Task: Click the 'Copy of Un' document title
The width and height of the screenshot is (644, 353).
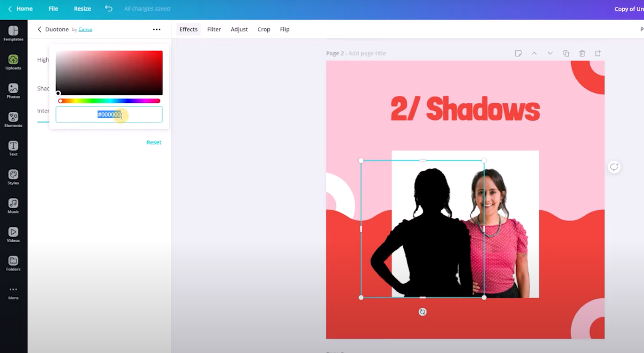Action: [629, 9]
